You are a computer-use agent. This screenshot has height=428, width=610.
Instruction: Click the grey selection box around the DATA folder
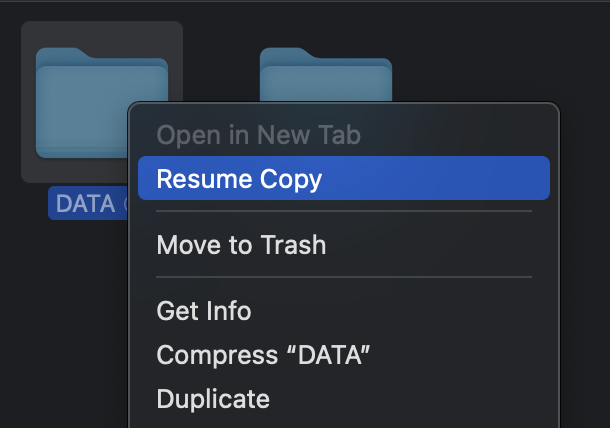click(28, 170)
